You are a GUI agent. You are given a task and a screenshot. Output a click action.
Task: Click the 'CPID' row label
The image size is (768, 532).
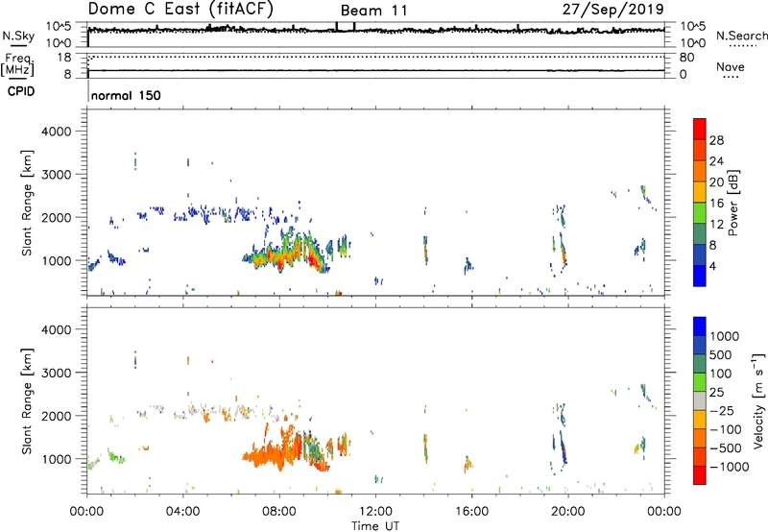click(20, 91)
